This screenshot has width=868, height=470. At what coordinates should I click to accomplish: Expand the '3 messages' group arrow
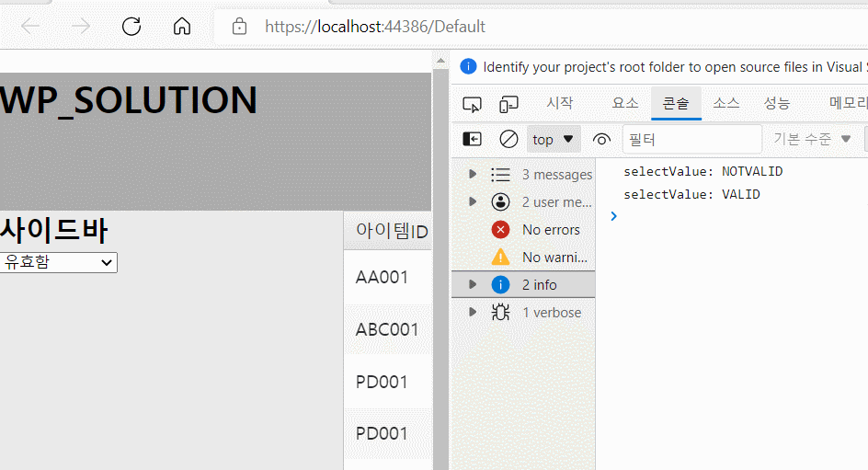click(473, 174)
